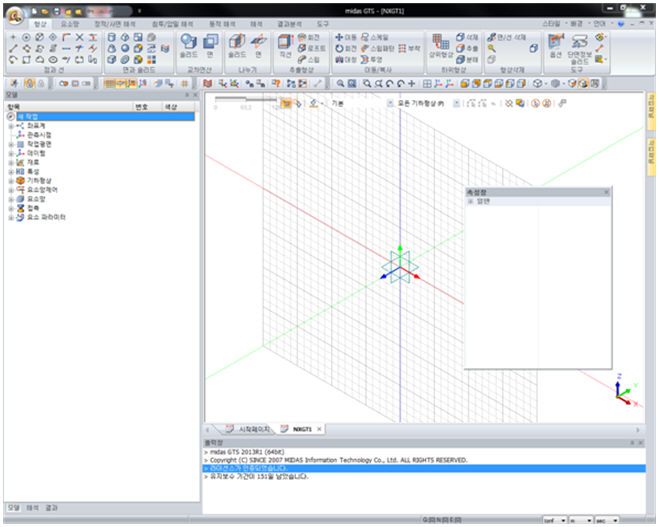Viewport: 659px width, 527px height.
Task: Click the large 솔리드 icon in 교차연산 group
Action: 188,44
